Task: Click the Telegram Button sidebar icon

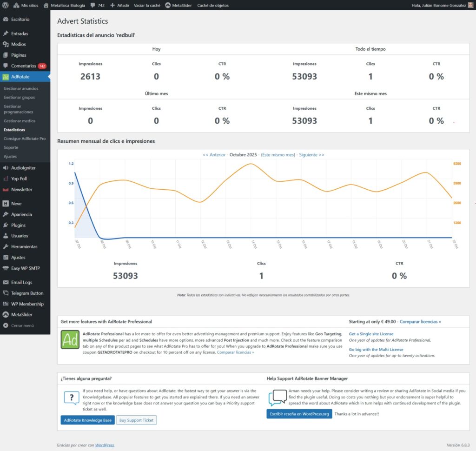Action: [6, 293]
